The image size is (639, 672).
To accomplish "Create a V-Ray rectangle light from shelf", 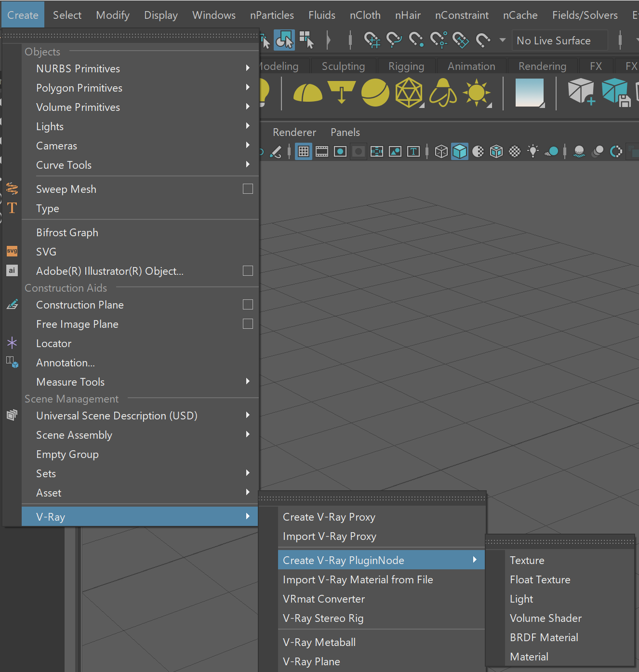I will [341, 92].
